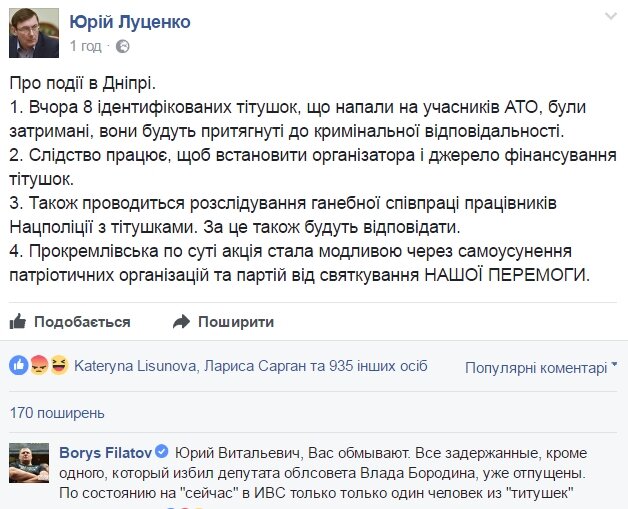Open the Borys Filatov name link
Screen dimensions: 628x509
[x=106, y=453]
